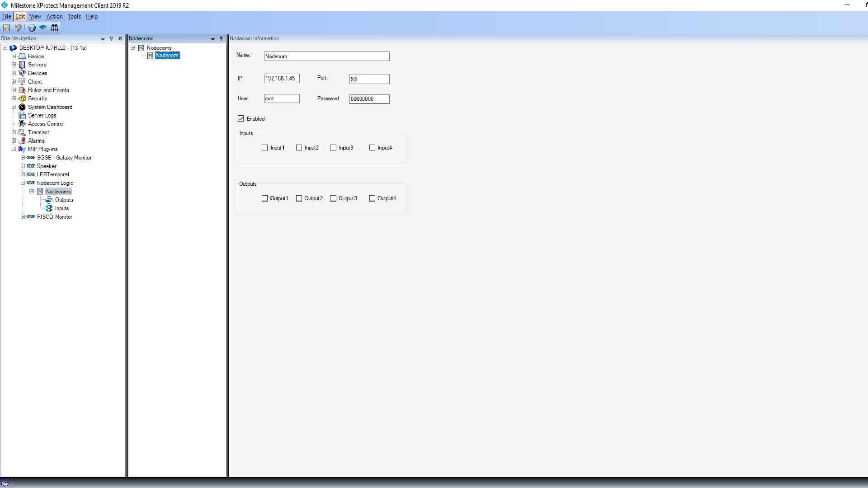The height and width of the screenshot is (488, 868).
Task: Click the MIP Plug-ins icon
Action: pos(22,149)
